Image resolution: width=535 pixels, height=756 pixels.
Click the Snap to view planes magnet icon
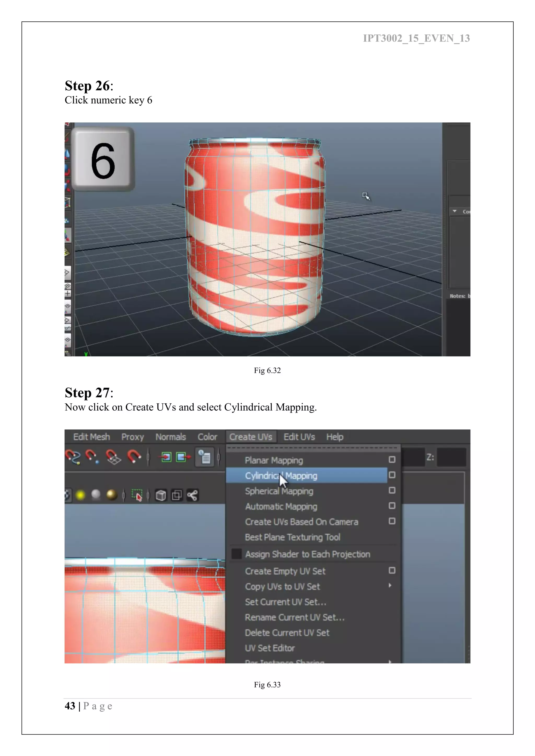113,457
